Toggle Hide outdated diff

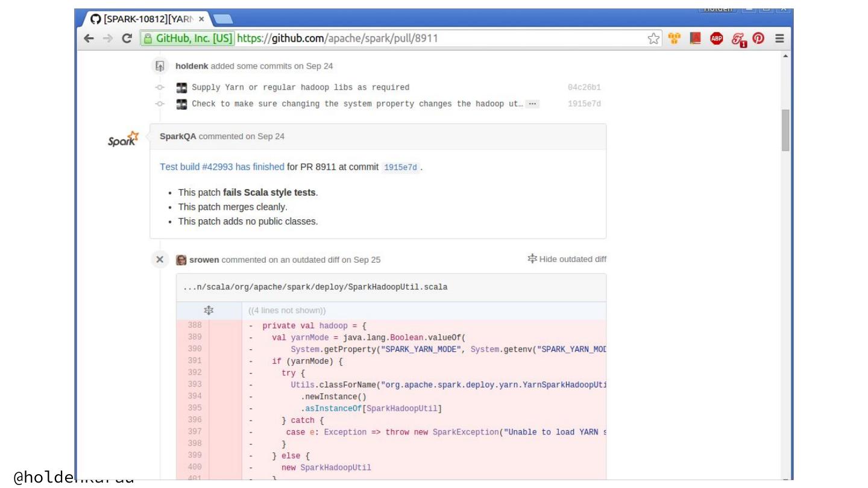(x=567, y=259)
